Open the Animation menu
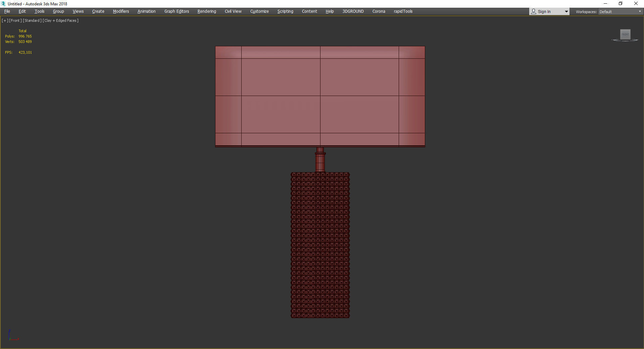644x349 pixels. tap(147, 11)
